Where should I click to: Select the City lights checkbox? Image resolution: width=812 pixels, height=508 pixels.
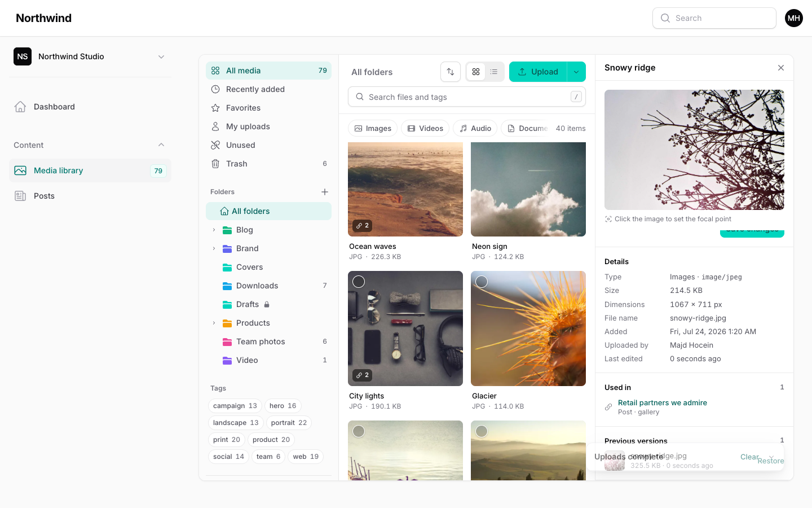point(359,282)
